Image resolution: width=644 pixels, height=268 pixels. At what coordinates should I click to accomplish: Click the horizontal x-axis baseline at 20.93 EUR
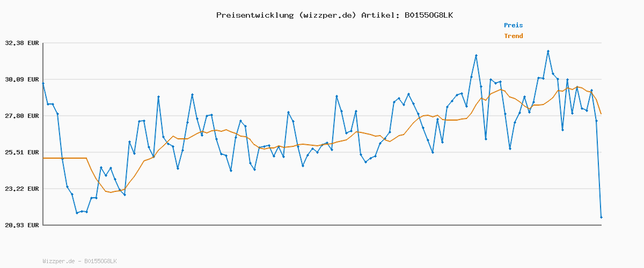tap(322, 225)
